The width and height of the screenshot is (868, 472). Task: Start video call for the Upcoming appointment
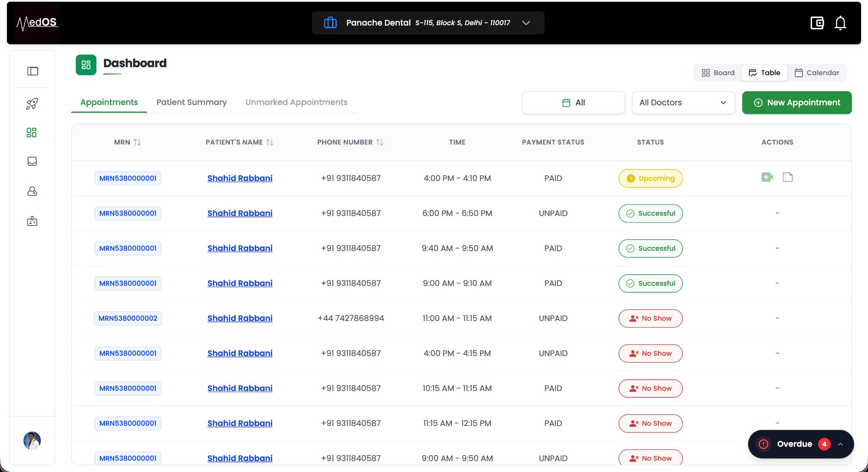point(767,177)
